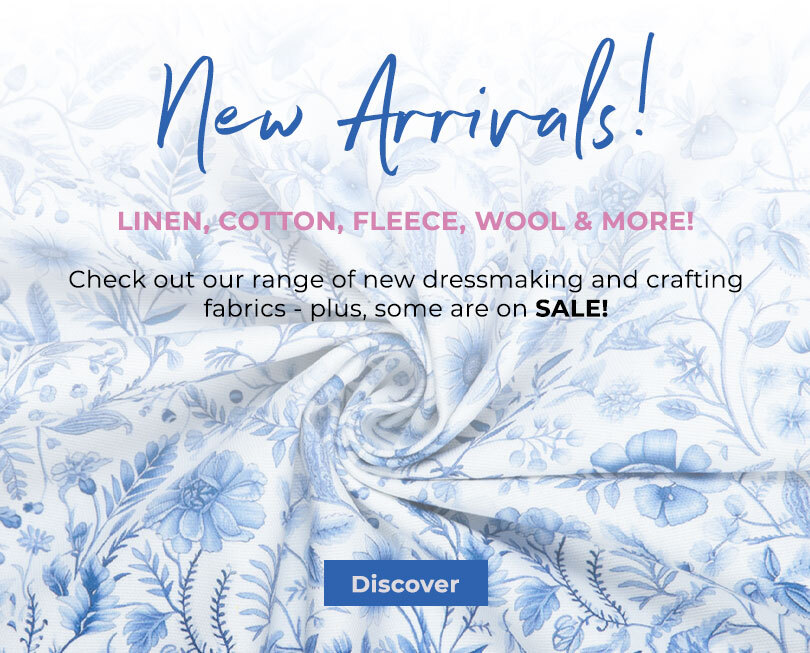Click the word "dressmaking" in the description
Screen dimensions: 810x653
point(503,280)
